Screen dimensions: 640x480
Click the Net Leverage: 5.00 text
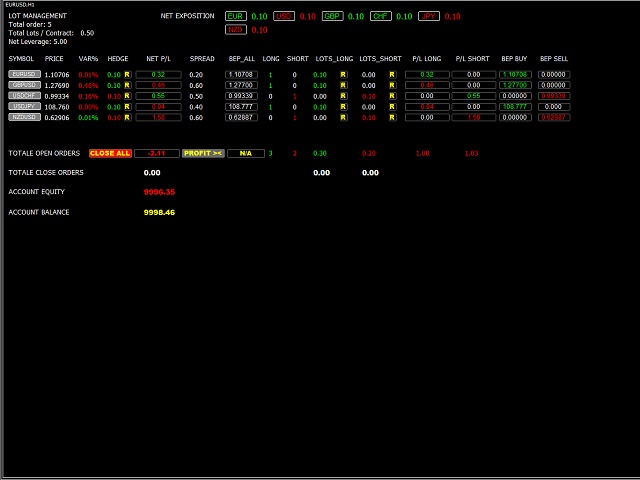[x=38, y=42]
